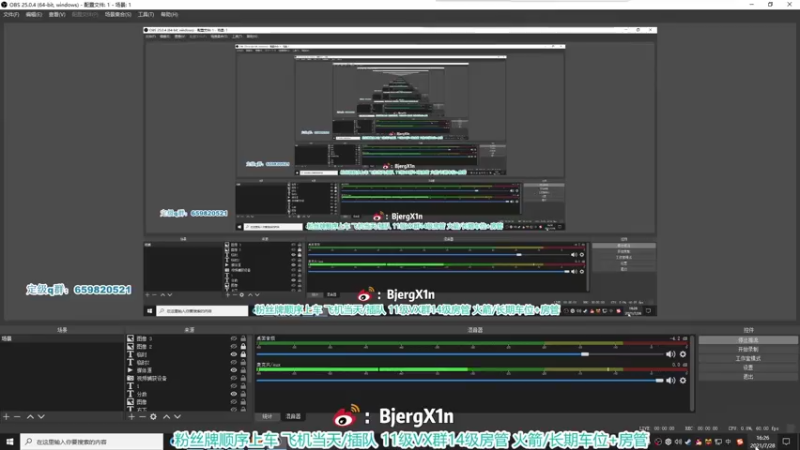The height and width of the screenshot is (450, 800).
Task: Hide the 媒体源 source
Action: click(x=234, y=370)
